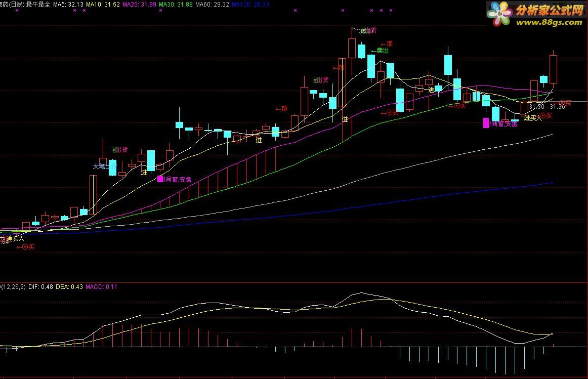Click the MA60: 29.32 label
The image size is (588, 379).
tap(212, 5)
